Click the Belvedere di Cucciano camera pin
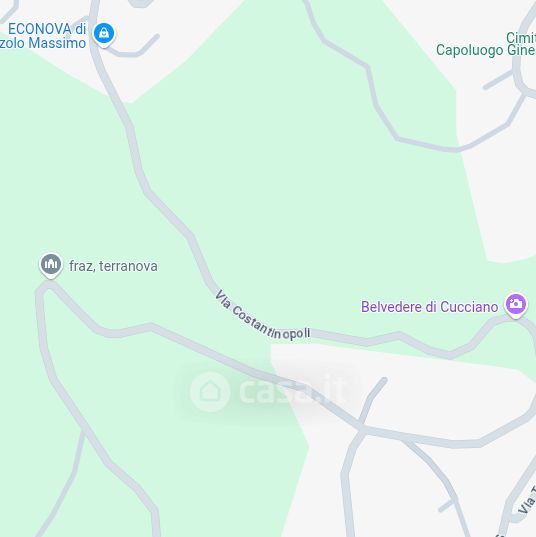The image size is (536, 537). click(x=516, y=305)
